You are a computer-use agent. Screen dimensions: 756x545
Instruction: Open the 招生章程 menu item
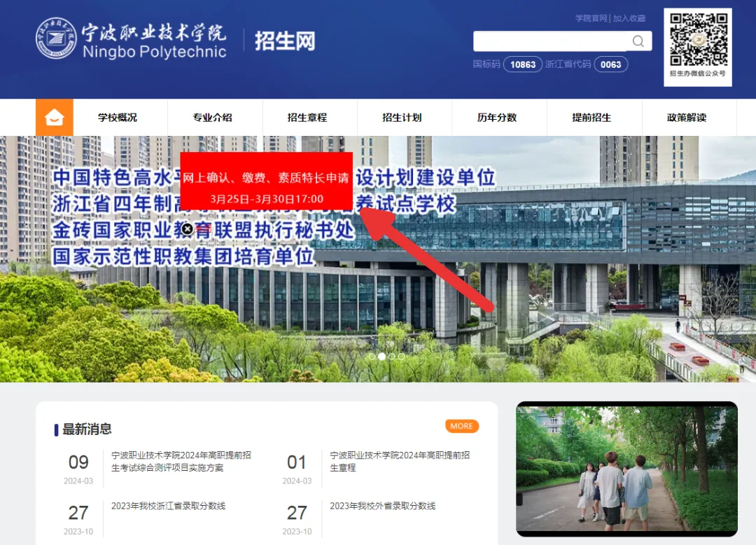[307, 118]
